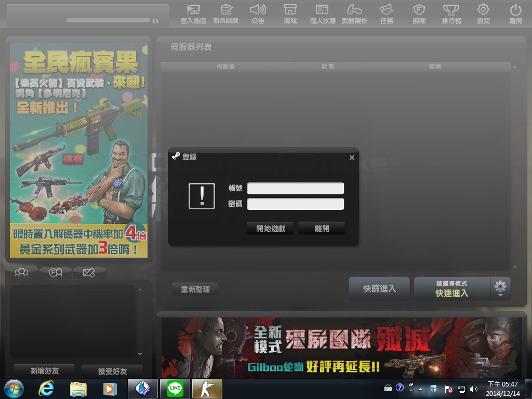Click 開始遊戲 to start the game
This screenshot has width=532, height=399.
tap(270, 229)
